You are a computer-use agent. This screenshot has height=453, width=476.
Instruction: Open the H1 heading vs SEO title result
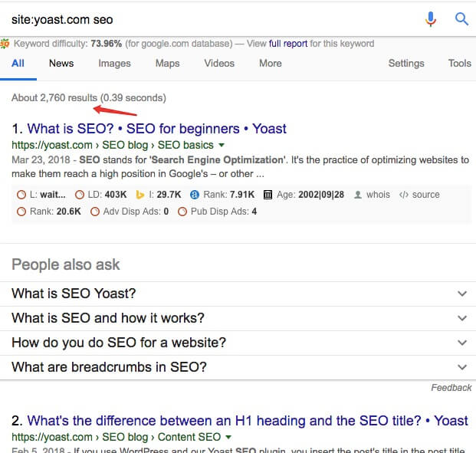[248, 421]
